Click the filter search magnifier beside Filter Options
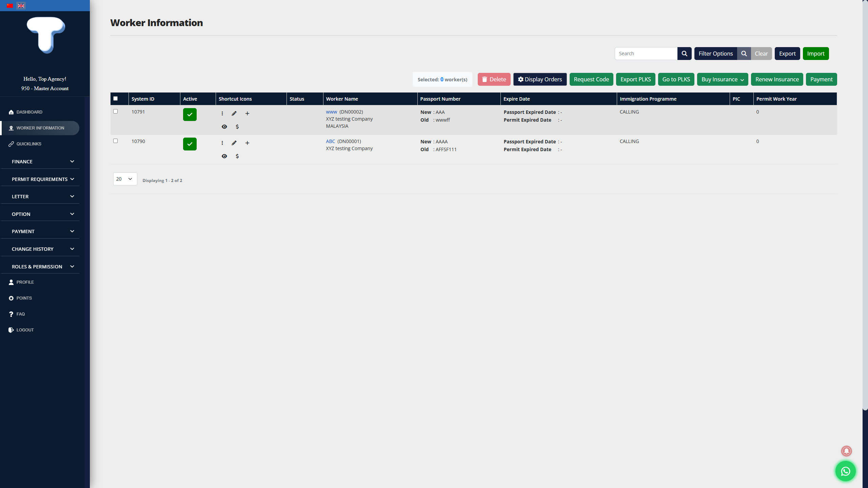Viewport: 868px width, 488px height. tap(744, 54)
